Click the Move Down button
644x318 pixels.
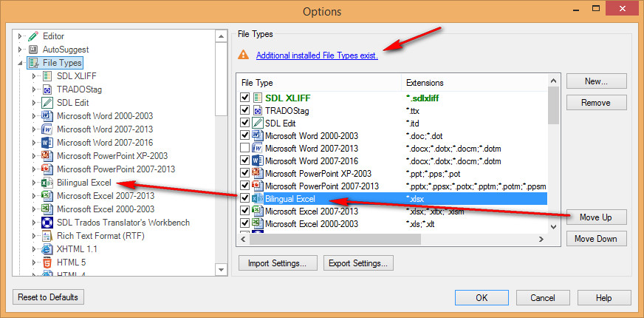click(x=596, y=239)
